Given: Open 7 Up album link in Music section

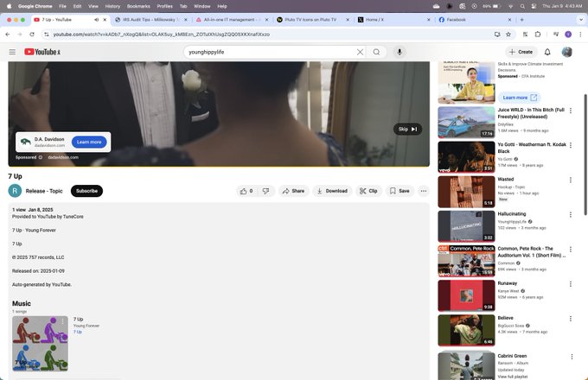Looking at the screenshot, I should (78, 332).
